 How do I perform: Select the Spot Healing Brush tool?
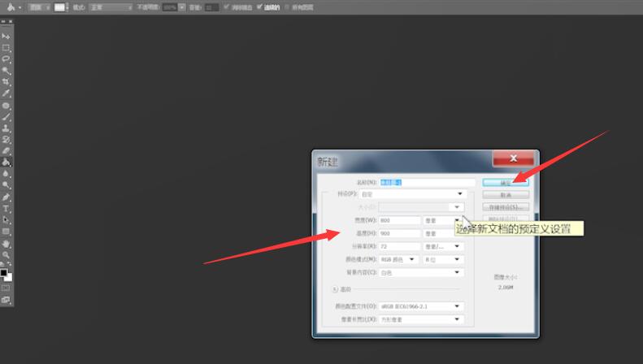pos(6,106)
